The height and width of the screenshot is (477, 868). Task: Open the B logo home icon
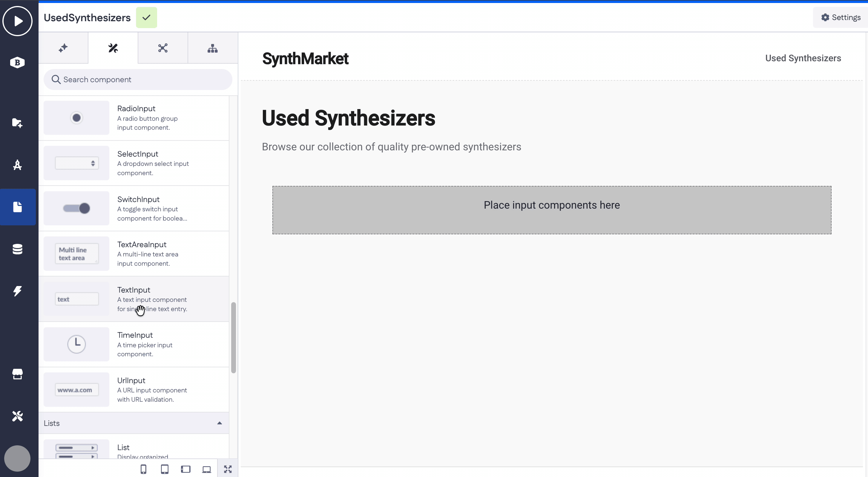tap(18, 62)
